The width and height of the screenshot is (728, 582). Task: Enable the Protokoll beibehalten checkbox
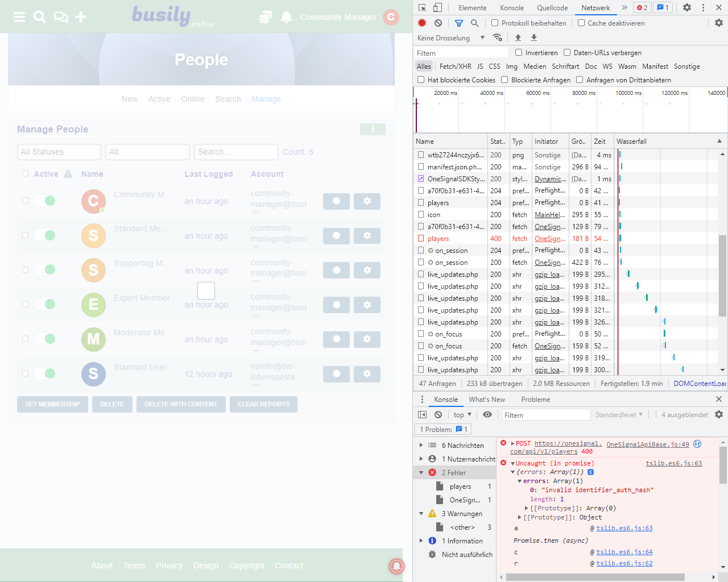(x=495, y=23)
